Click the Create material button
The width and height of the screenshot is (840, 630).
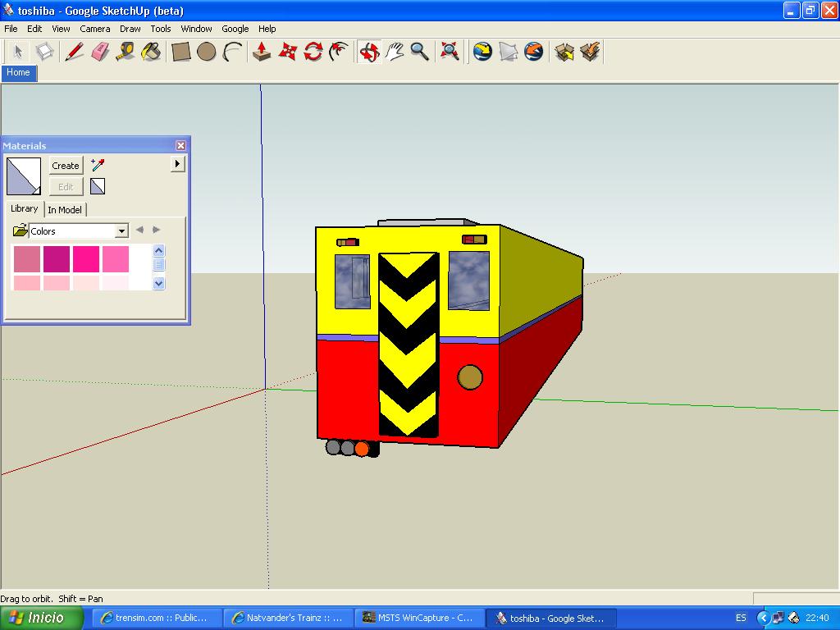click(x=66, y=166)
